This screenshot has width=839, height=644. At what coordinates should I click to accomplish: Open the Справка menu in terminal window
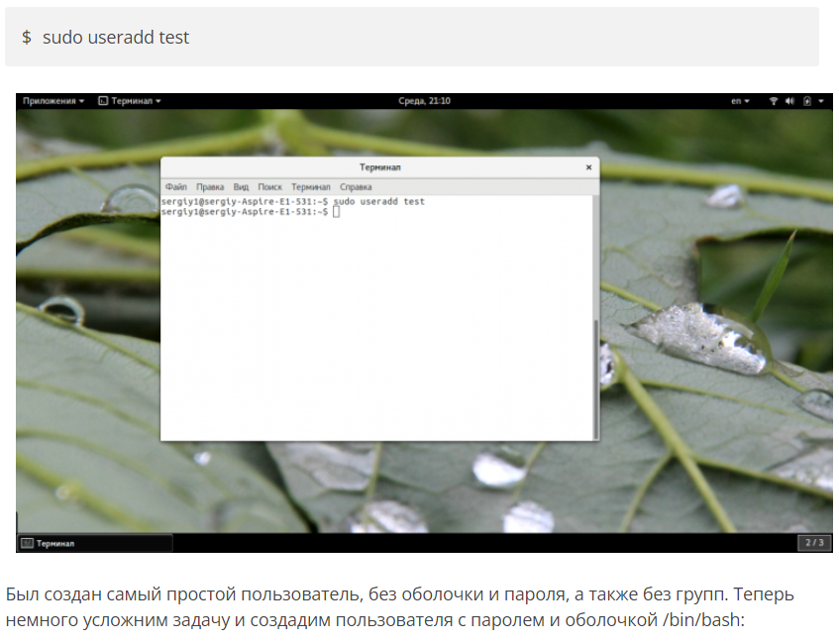pos(356,187)
